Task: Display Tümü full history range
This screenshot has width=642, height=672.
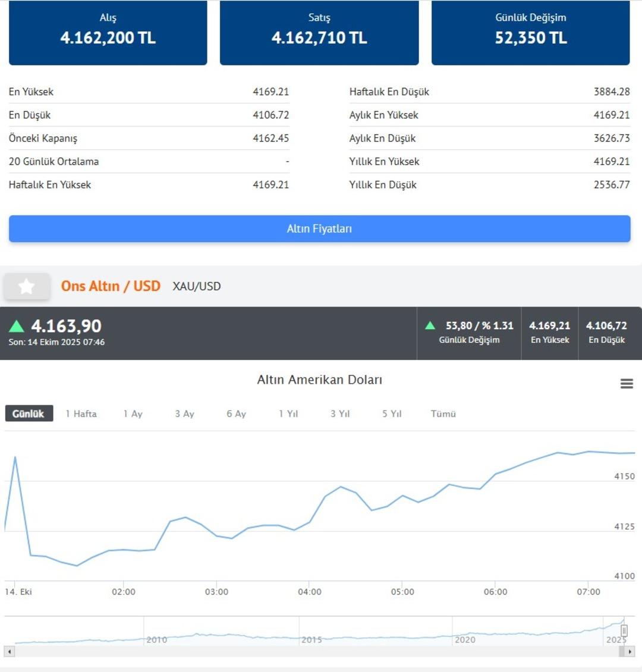Action: click(x=443, y=414)
